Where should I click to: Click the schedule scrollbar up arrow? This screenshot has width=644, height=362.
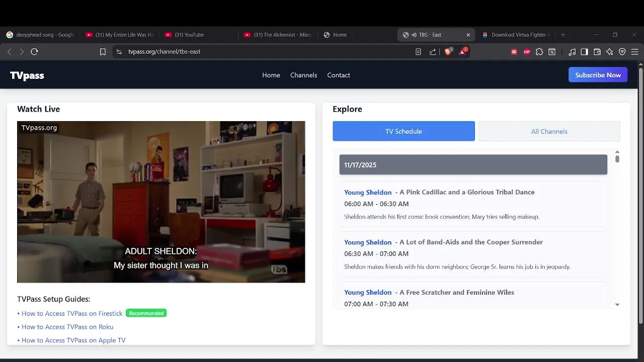click(x=617, y=152)
